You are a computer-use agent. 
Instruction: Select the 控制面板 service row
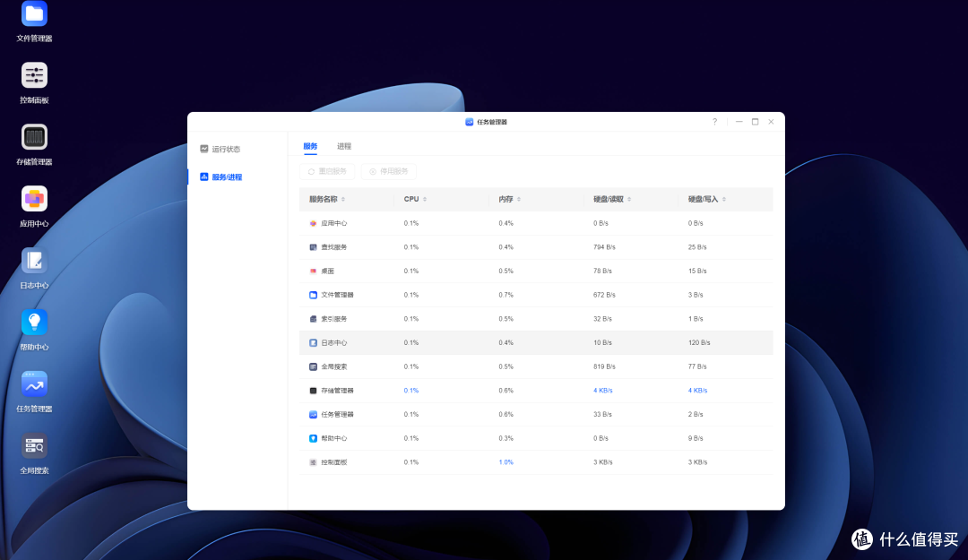(x=333, y=462)
